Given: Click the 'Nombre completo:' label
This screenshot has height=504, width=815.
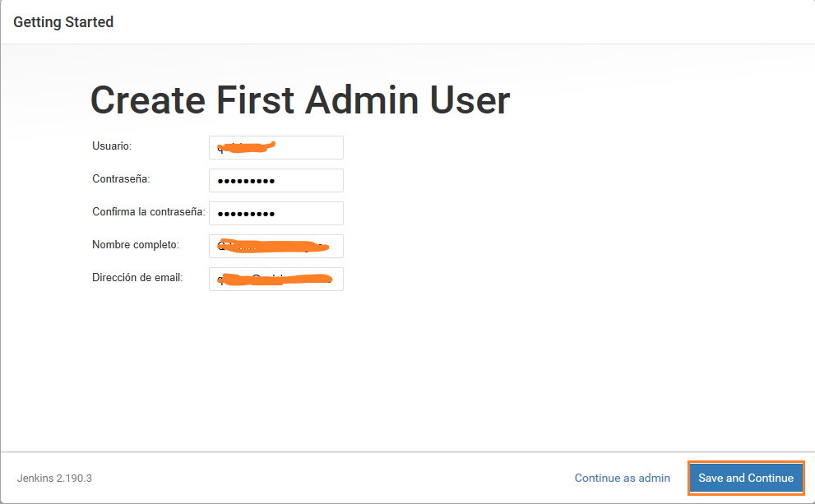Looking at the screenshot, I should pyautogui.click(x=136, y=245).
